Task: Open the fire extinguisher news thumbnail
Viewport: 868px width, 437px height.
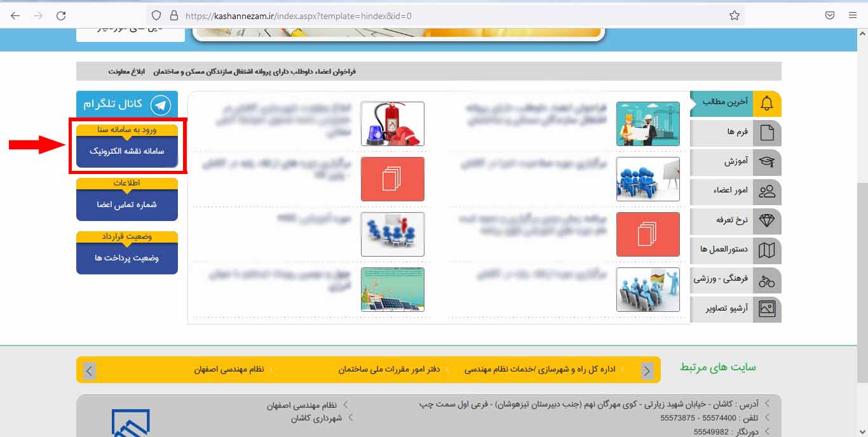Action: [x=392, y=123]
